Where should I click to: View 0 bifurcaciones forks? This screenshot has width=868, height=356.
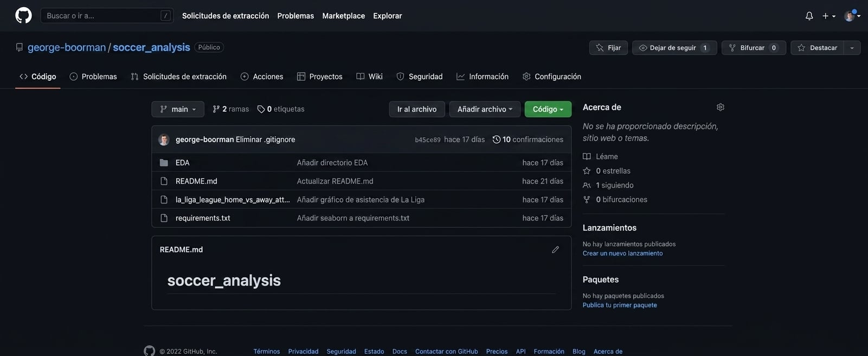(615, 200)
